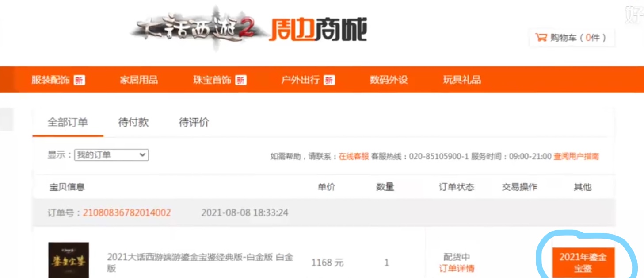Click the 鎏金宝鉴 product thumbnail
This screenshot has height=278, width=644.
pyautogui.click(x=69, y=260)
